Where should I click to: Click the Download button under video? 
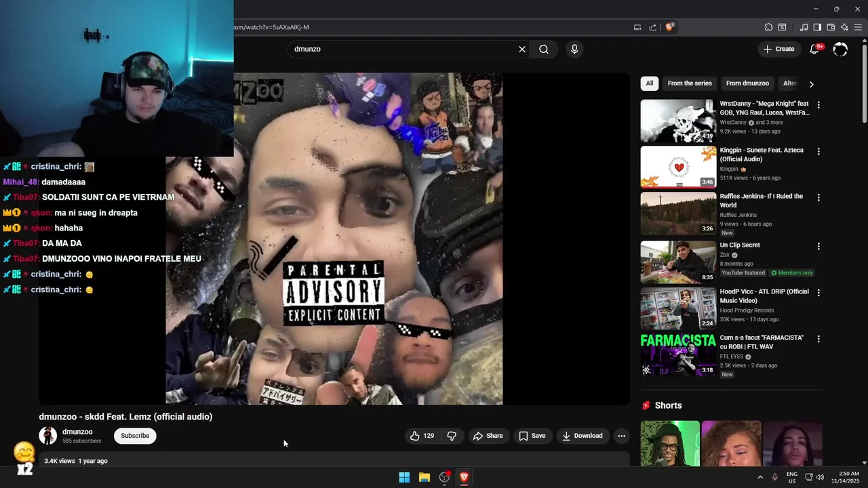(583, 436)
